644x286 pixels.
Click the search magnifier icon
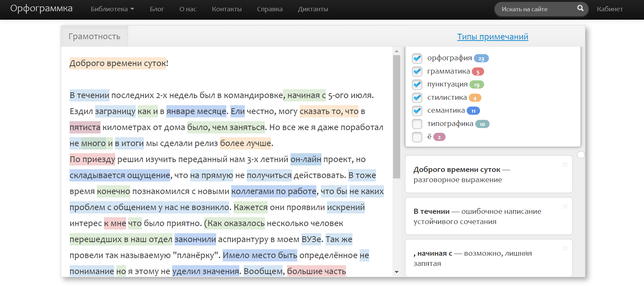click(x=580, y=8)
